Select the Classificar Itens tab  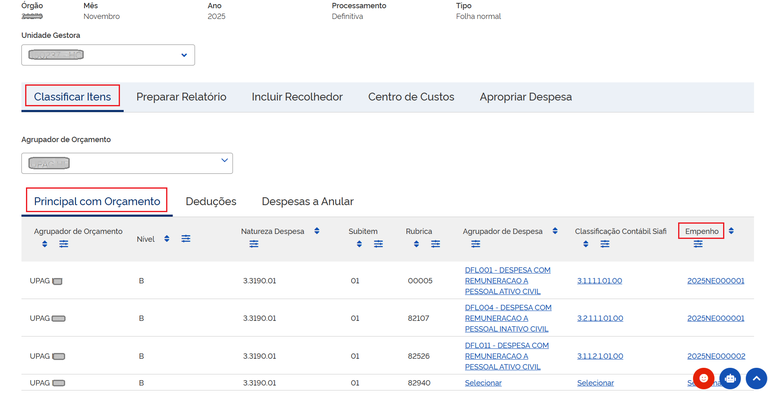pos(72,97)
